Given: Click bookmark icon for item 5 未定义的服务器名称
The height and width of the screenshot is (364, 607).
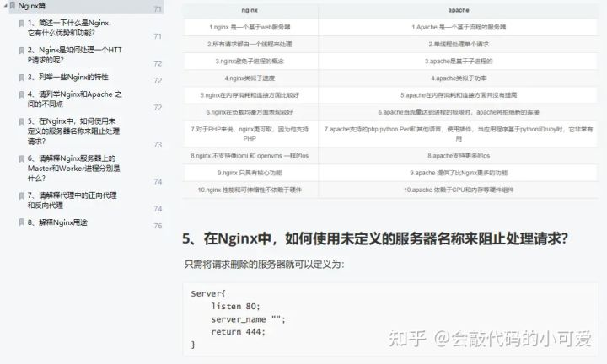Looking at the screenshot, I should (x=22, y=122).
